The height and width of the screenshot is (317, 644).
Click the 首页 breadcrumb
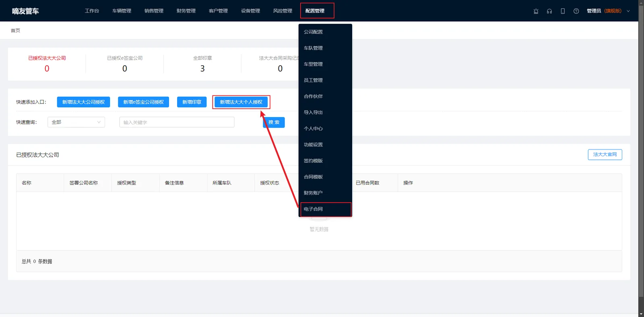pos(15,31)
